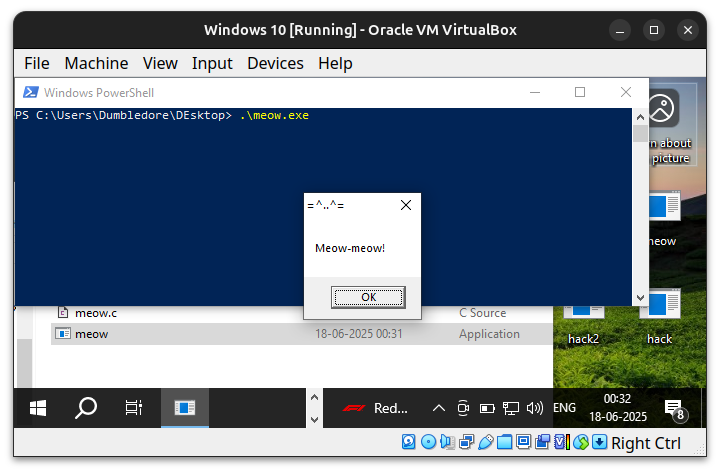
Task: Open the Devices menu
Action: point(276,63)
